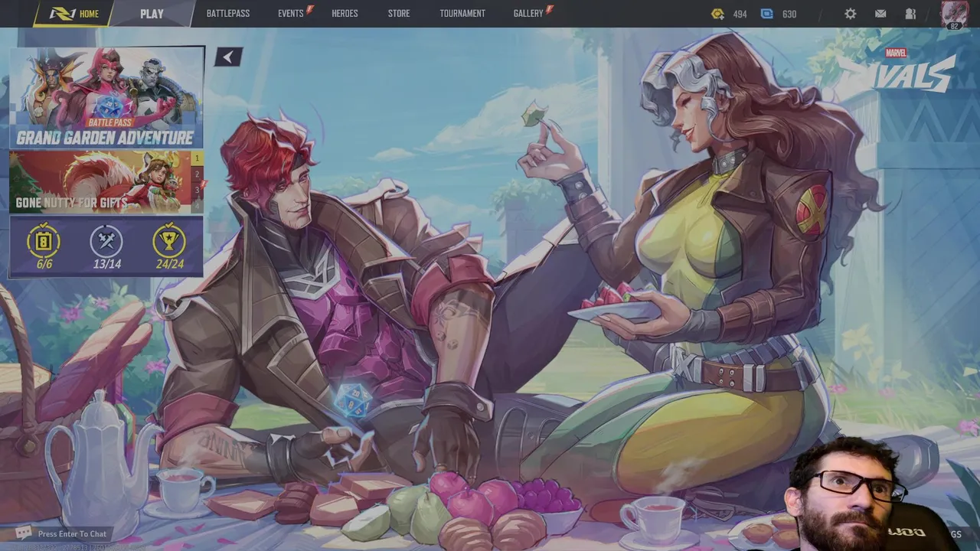Viewport: 980px width, 551px height.
Task: Open the GALLERY tab
Action: (x=528, y=14)
